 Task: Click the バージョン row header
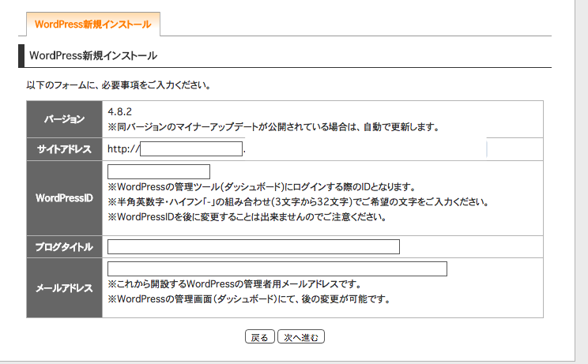[x=65, y=119]
